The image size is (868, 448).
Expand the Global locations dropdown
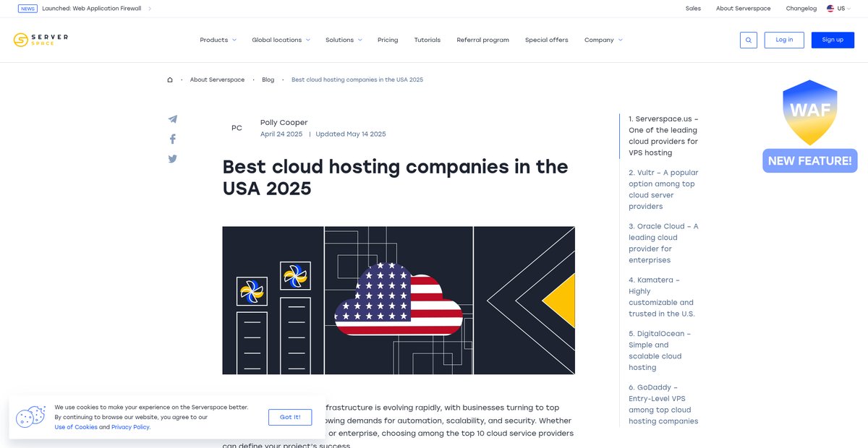(281, 40)
